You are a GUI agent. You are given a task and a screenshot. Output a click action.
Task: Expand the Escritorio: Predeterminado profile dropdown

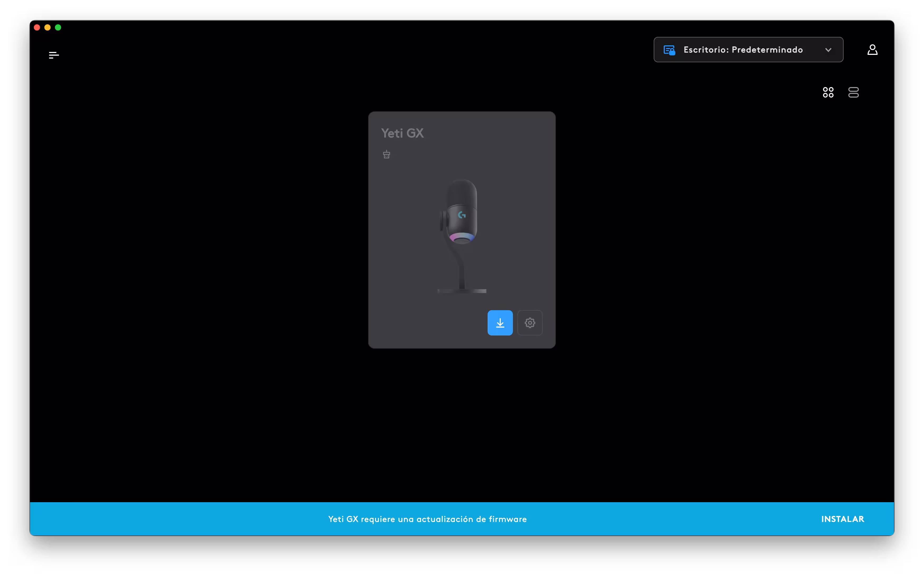tap(748, 50)
